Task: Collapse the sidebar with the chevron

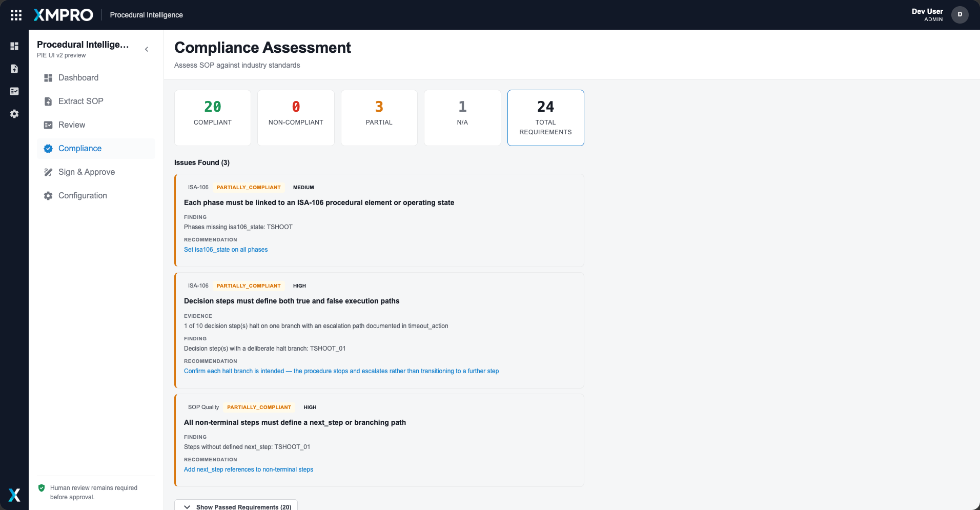Action: pyautogui.click(x=147, y=49)
